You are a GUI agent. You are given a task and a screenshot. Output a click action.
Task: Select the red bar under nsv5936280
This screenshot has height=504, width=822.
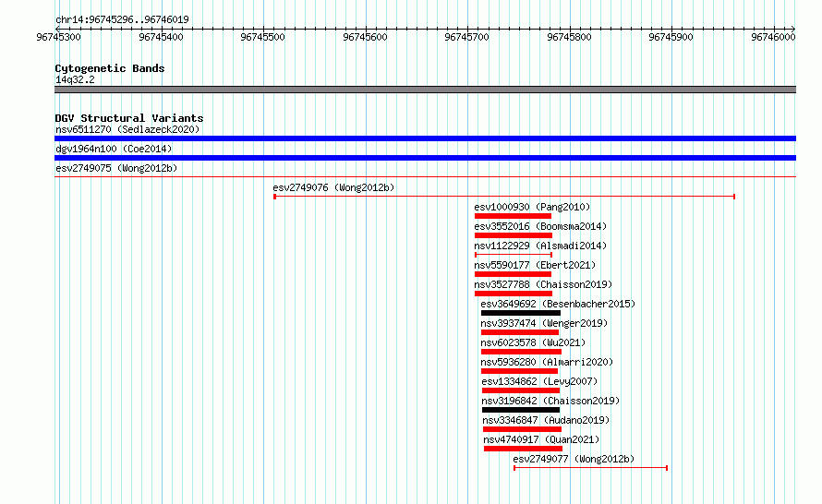click(519, 371)
